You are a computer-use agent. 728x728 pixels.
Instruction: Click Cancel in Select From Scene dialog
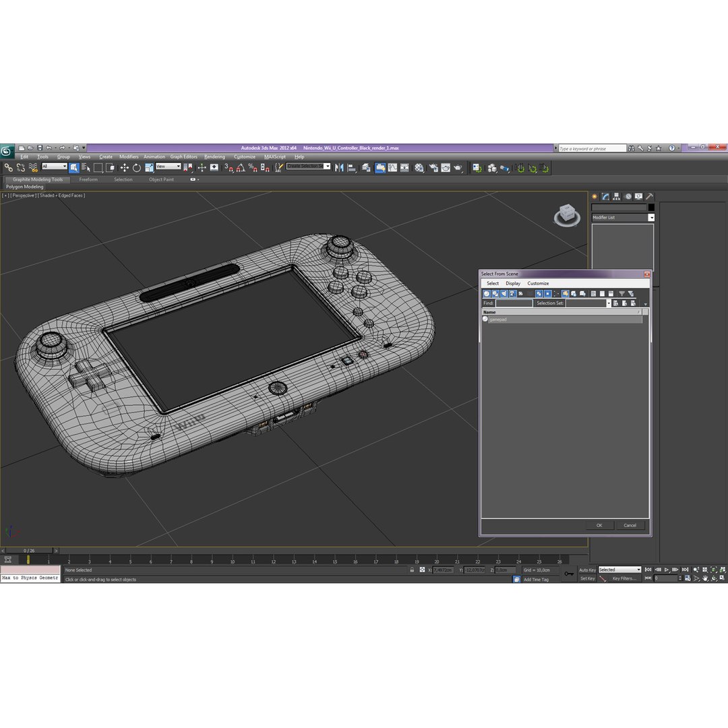pyautogui.click(x=630, y=526)
